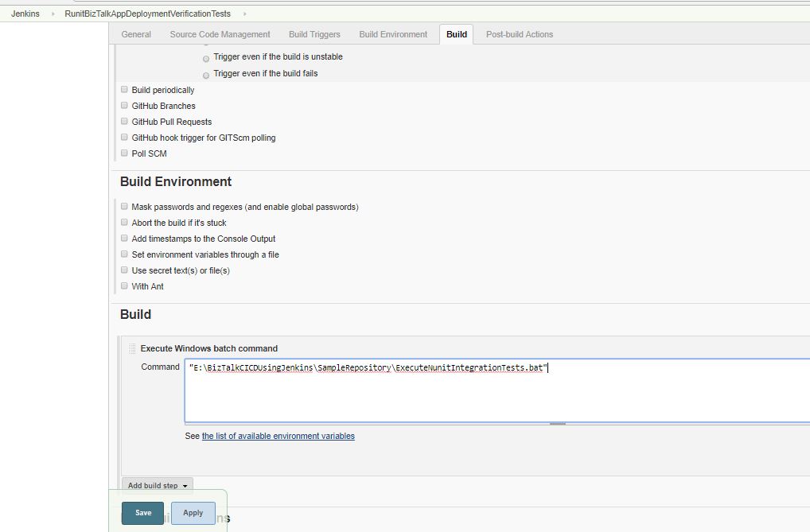This screenshot has height=532, width=810.
Task: Select Trigger even if build is unstable
Action: point(206,58)
